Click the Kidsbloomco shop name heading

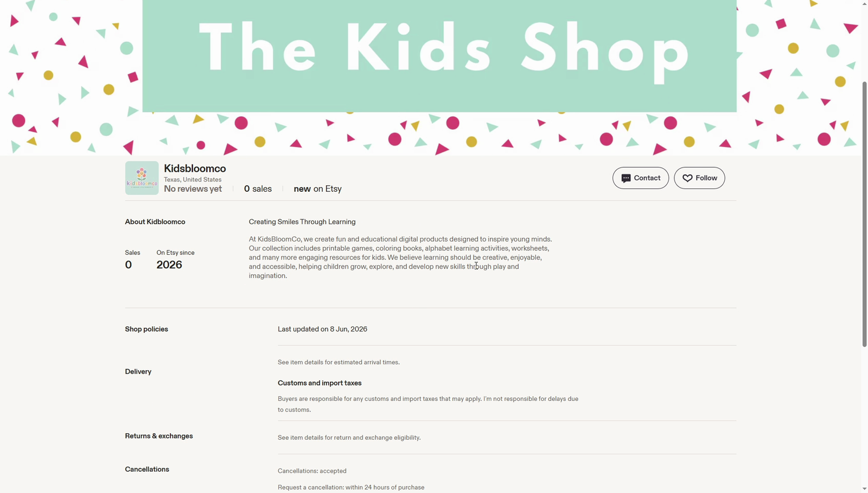pyautogui.click(x=195, y=168)
